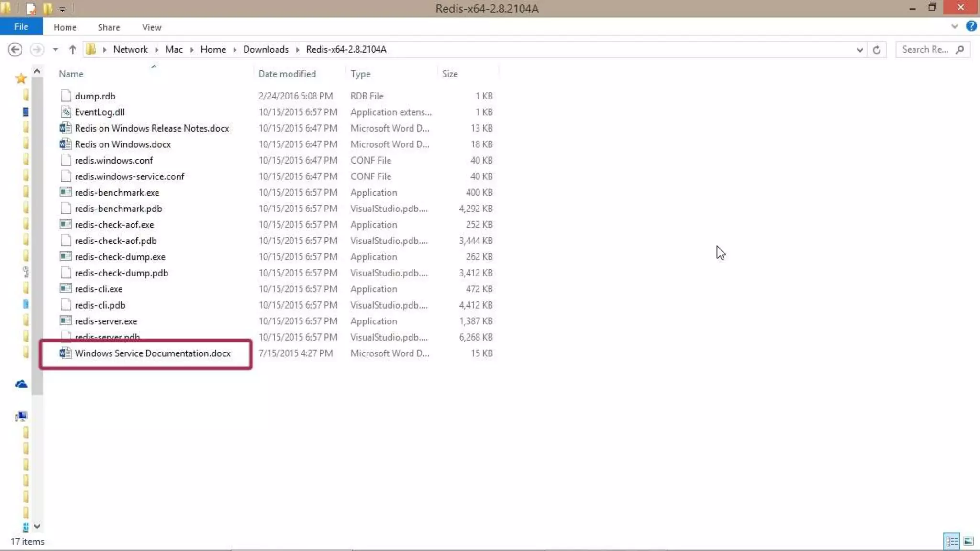Switch to Large icons view layout

(x=968, y=541)
